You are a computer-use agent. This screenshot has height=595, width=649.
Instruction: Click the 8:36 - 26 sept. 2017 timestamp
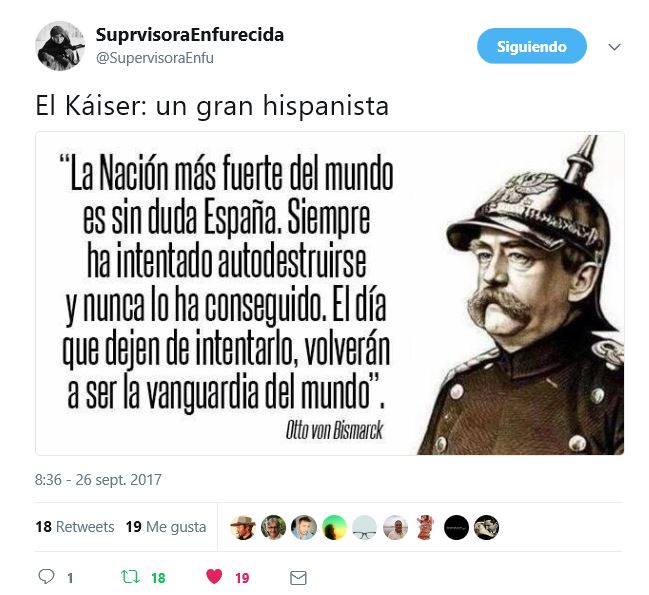[98, 480]
